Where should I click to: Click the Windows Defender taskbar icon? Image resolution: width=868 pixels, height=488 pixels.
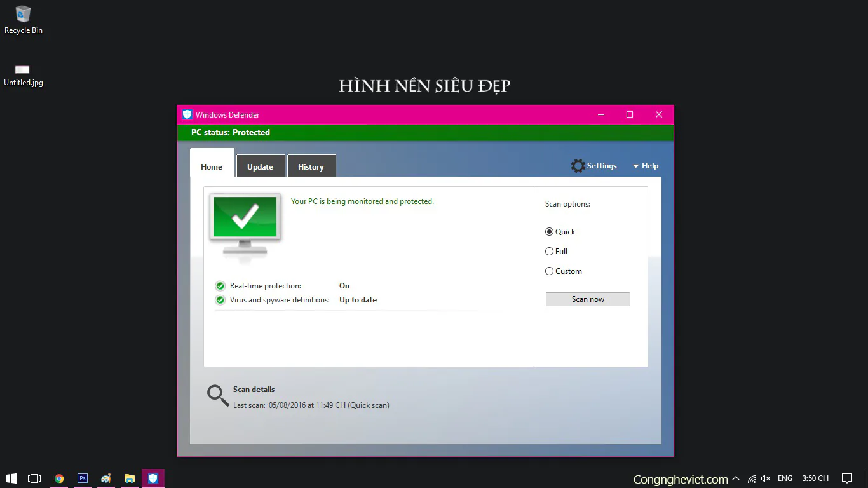tap(153, 478)
